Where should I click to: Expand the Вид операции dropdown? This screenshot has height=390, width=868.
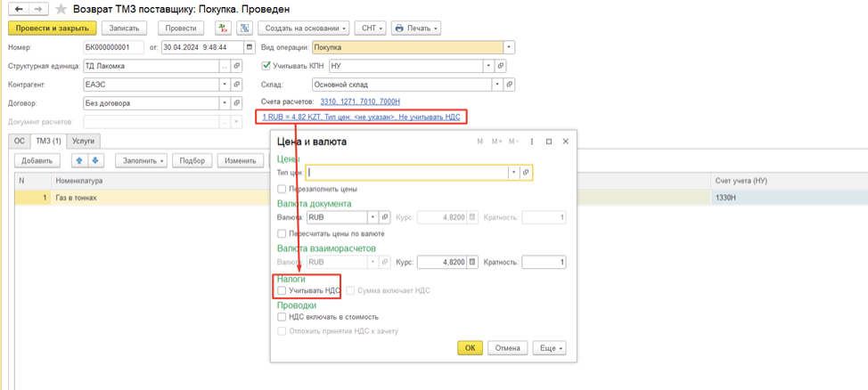[x=509, y=48]
